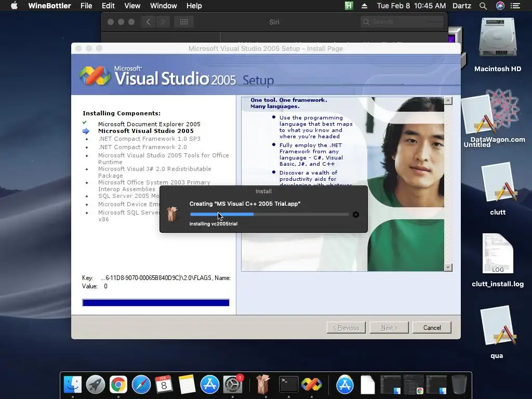Click the date and time in menu bar
Image resolution: width=532 pixels, height=399 pixels.
coord(411,6)
